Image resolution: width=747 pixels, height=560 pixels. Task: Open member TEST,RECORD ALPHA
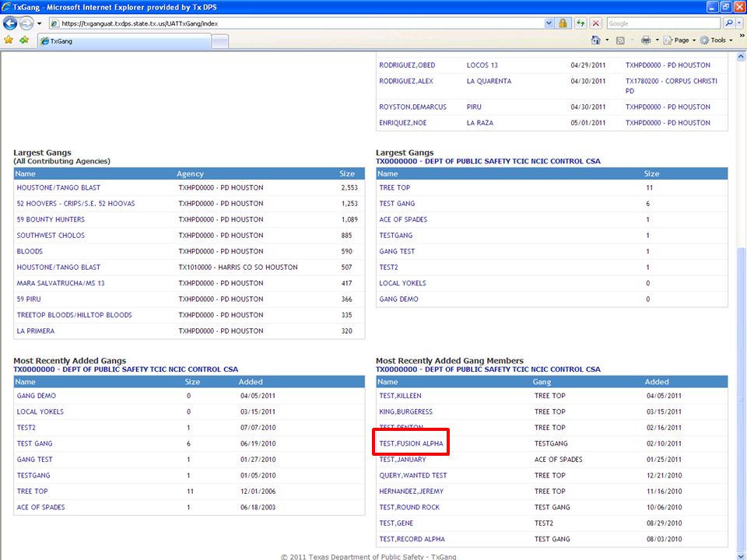coord(412,539)
